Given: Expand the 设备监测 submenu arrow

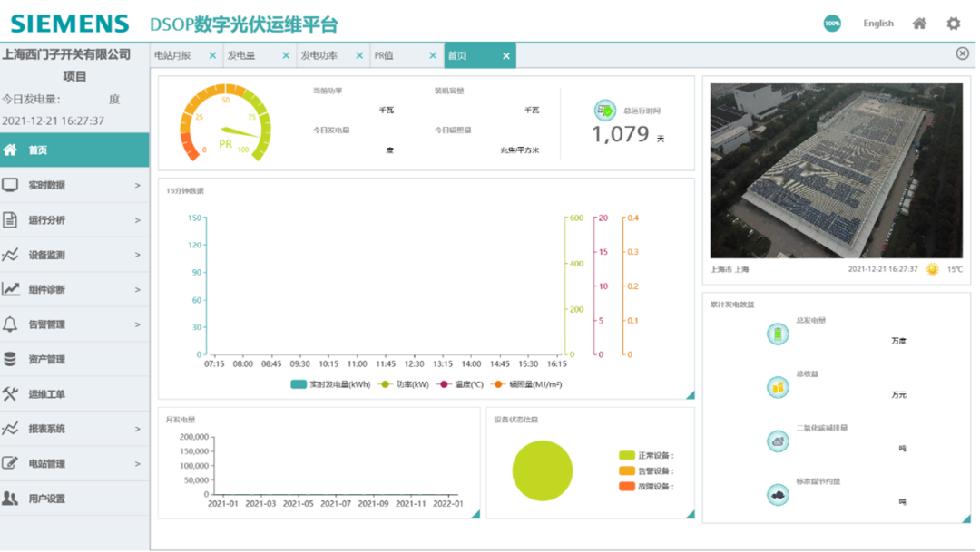Looking at the screenshot, I should tap(138, 255).
